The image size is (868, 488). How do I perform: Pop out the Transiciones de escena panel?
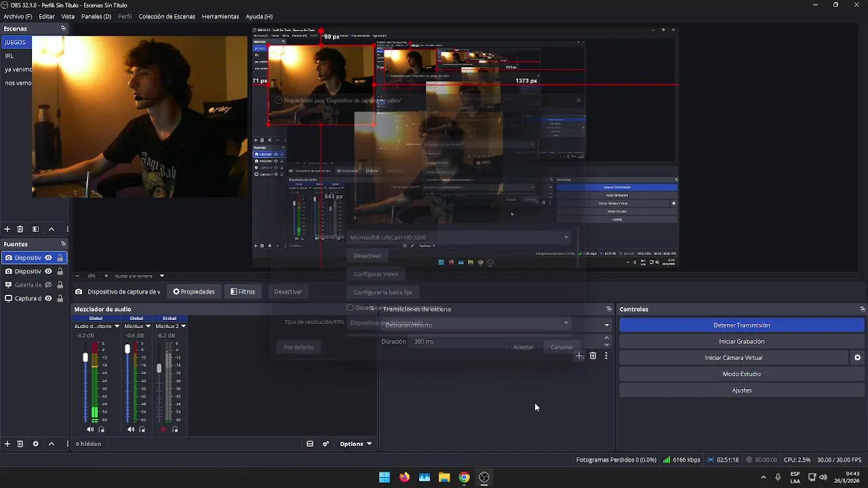pyautogui.click(x=608, y=309)
